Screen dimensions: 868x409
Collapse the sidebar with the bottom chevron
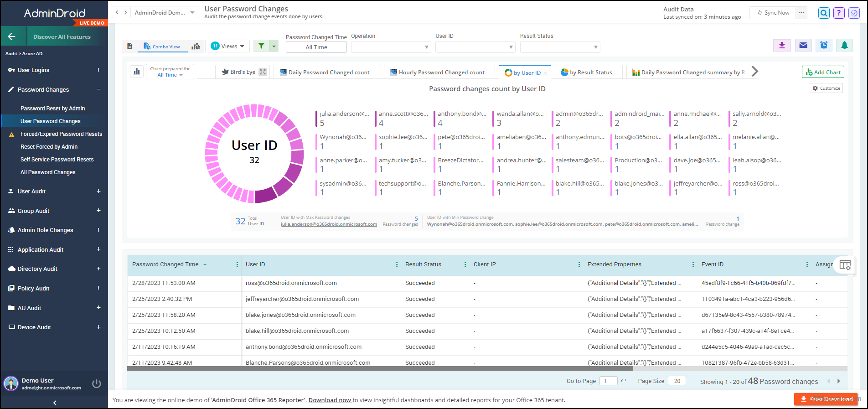coord(55,403)
